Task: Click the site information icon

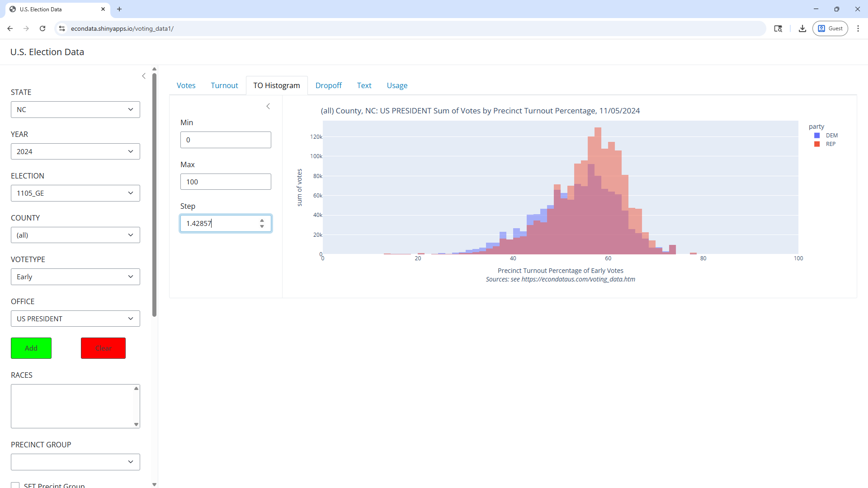Action: click(62, 28)
